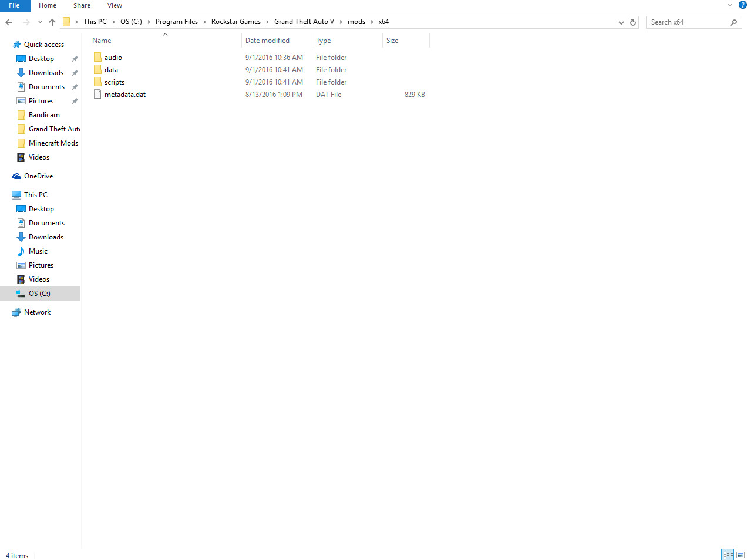Screen dimensions: 747x560
Task: Open pinned Desktop under Quick access
Action: (41, 59)
